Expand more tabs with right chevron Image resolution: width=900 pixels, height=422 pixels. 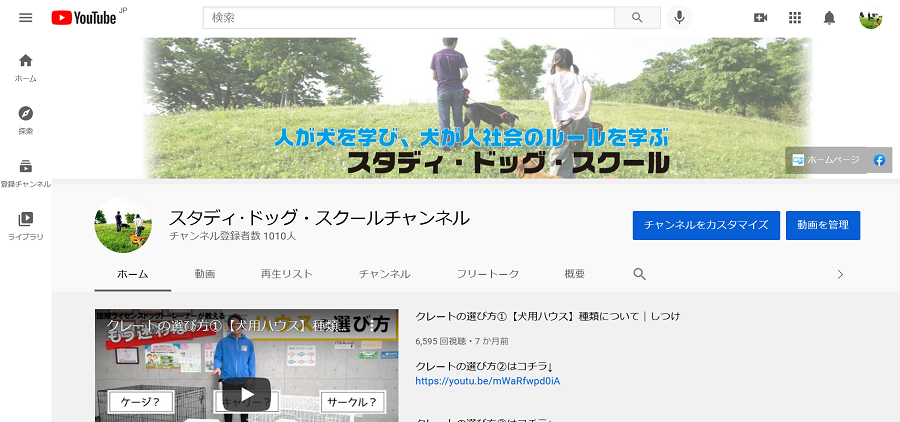(x=840, y=274)
